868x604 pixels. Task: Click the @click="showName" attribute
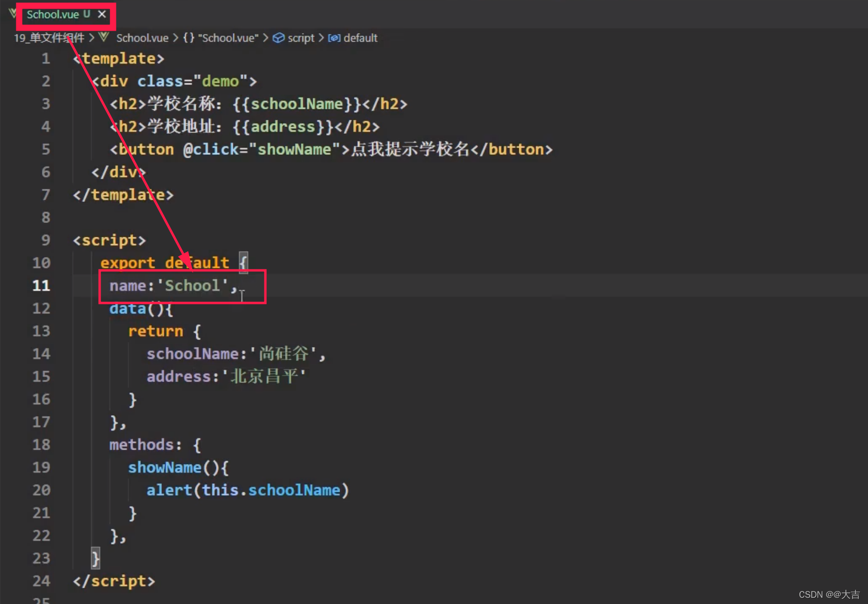pos(262,150)
